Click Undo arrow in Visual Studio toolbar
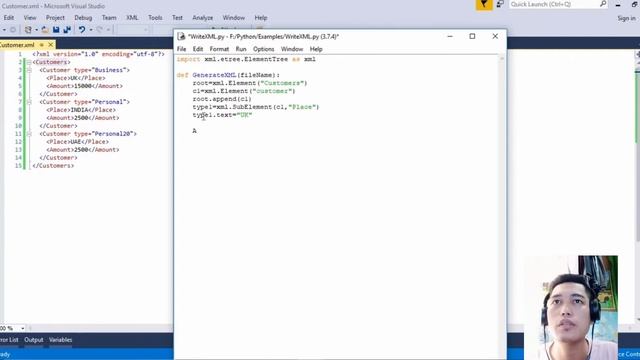The image size is (640, 360). [x=82, y=30]
